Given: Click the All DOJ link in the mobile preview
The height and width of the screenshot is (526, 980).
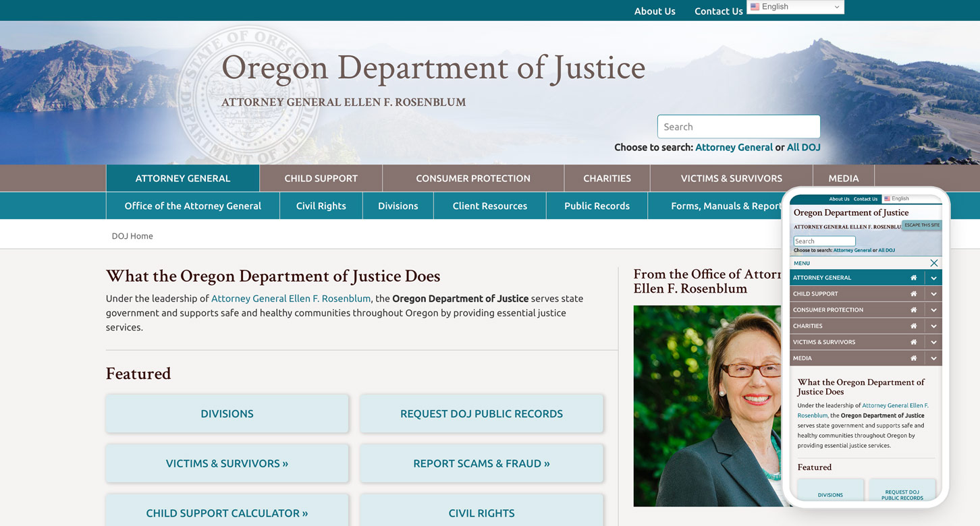Looking at the screenshot, I should click(886, 250).
